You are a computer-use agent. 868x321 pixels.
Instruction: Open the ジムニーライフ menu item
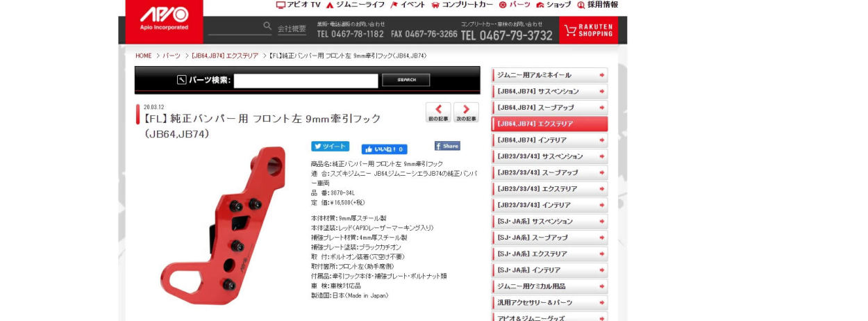(x=355, y=5)
